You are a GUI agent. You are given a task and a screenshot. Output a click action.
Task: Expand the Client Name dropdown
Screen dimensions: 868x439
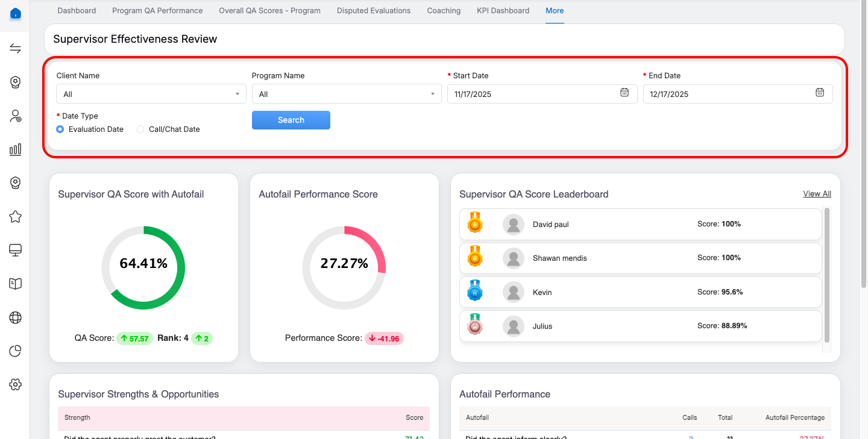coord(151,94)
